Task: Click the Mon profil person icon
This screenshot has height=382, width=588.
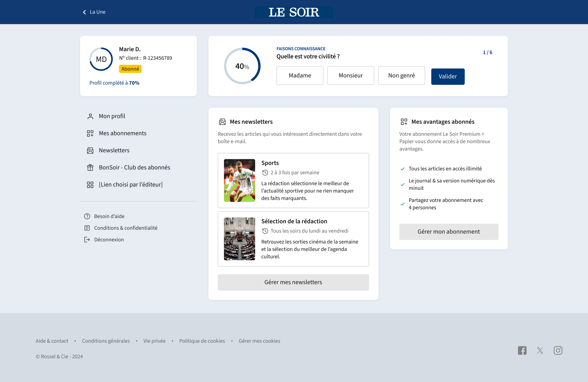Action: click(x=90, y=116)
